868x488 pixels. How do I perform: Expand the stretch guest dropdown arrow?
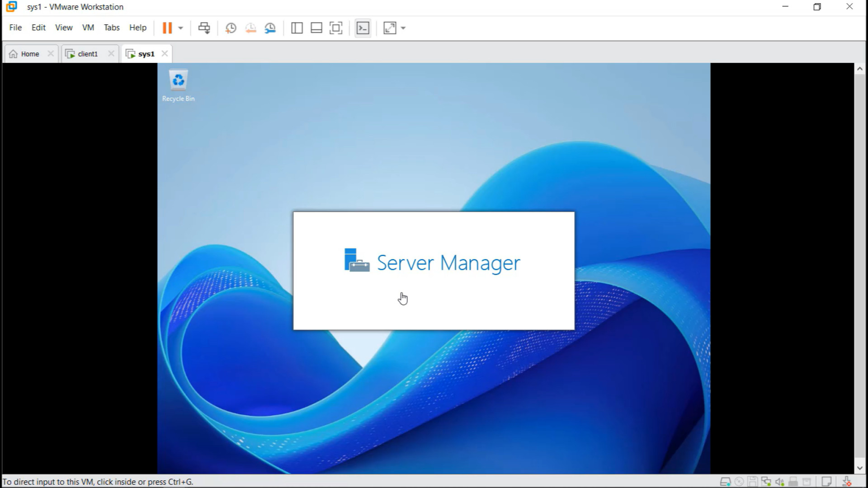pos(403,28)
